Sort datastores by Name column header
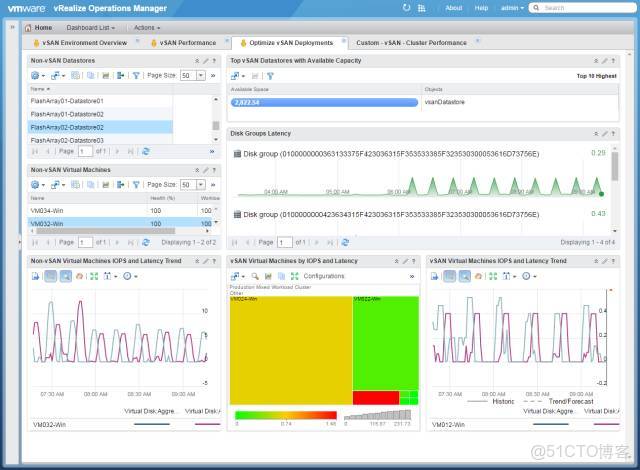The width and height of the screenshot is (640, 470). 40,89
